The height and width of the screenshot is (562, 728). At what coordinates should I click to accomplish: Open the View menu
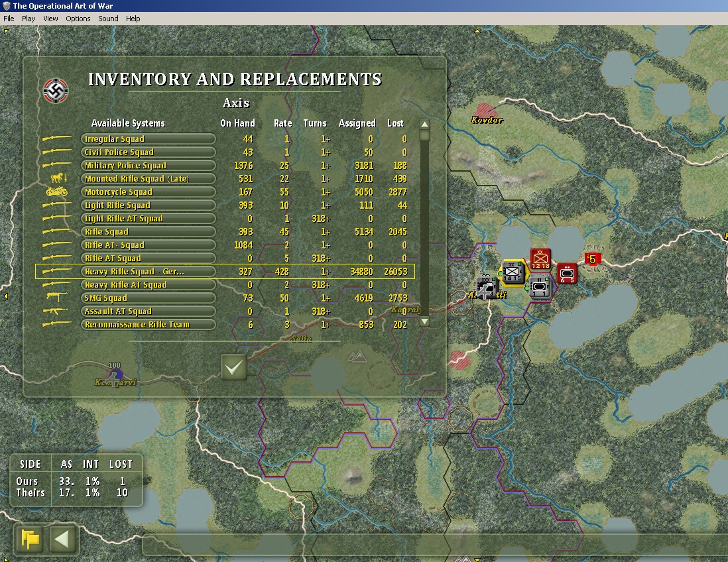tap(50, 19)
